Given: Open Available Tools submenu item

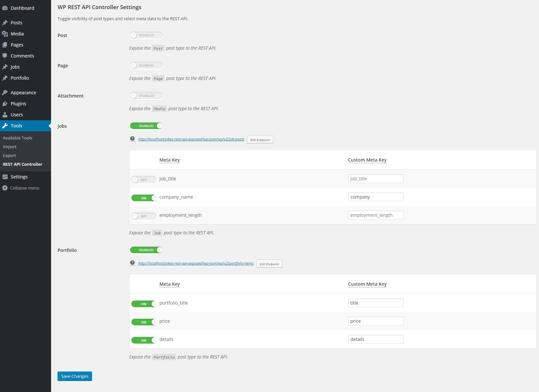Looking at the screenshot, I should click(18, 138).
